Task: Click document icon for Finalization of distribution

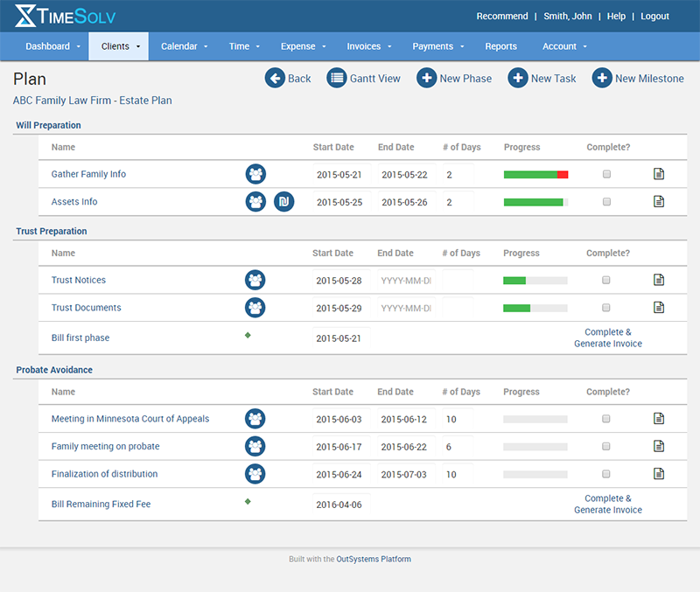Action: point(659,473)
